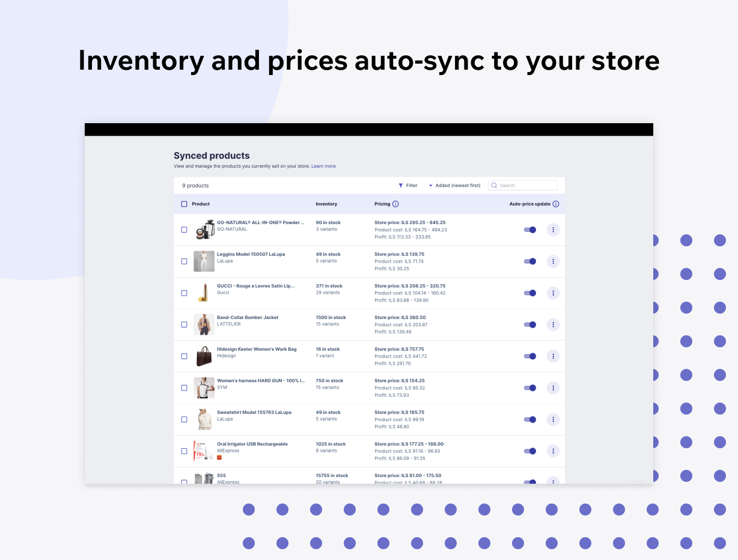Disable auto-price update for GUCCI lipstick

[x=530, y=293]
